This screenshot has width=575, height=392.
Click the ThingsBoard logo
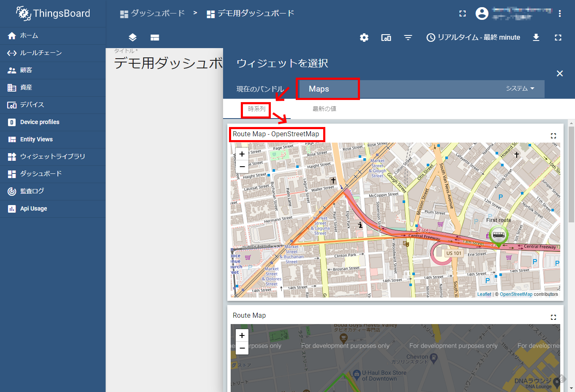coord(53,14)
